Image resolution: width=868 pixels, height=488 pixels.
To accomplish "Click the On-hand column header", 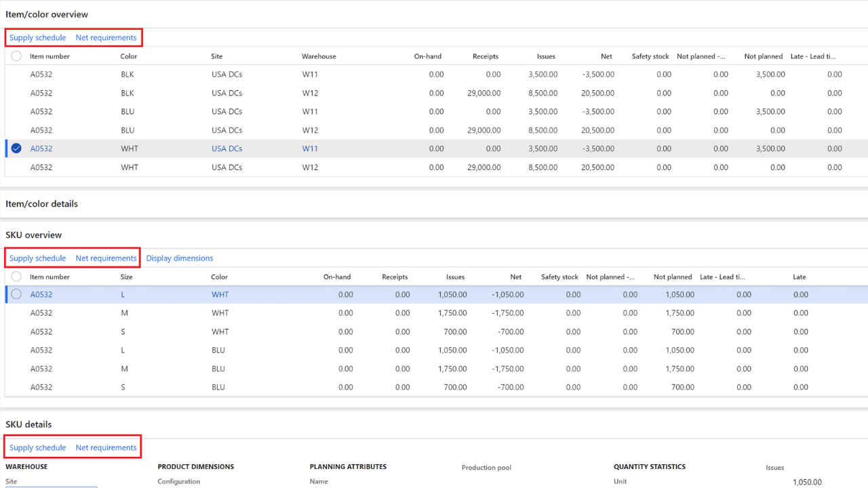I will click(x=428, y=56).
